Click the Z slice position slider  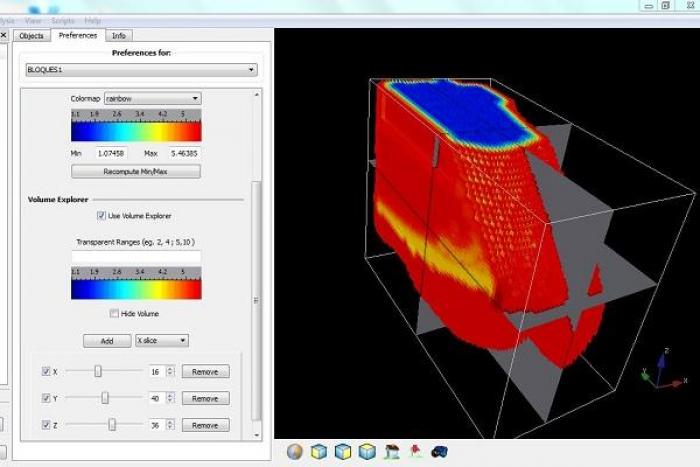(x=111, y=425)
